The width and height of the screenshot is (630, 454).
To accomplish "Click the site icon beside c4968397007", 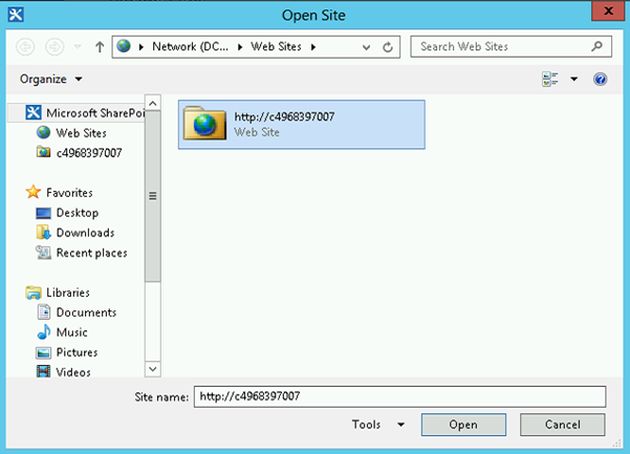I will pyautogui.click(x=43, y=152).
